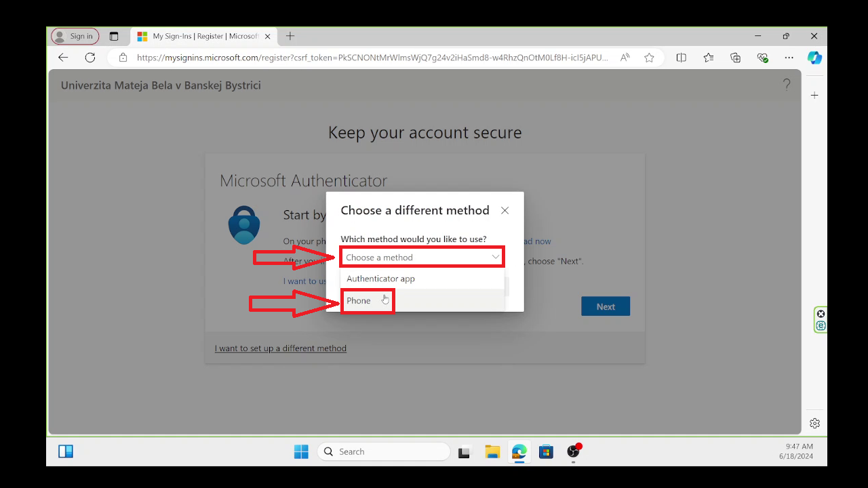868x488 pixels.
Task: Click the Keep your account secure heading
Action: [x=425, y=132]
